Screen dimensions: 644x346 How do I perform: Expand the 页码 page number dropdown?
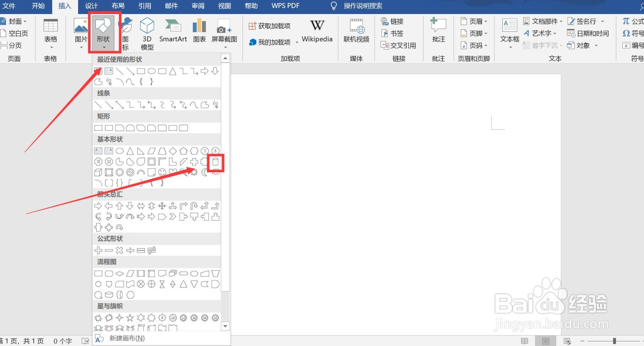[x=474, y=45]
